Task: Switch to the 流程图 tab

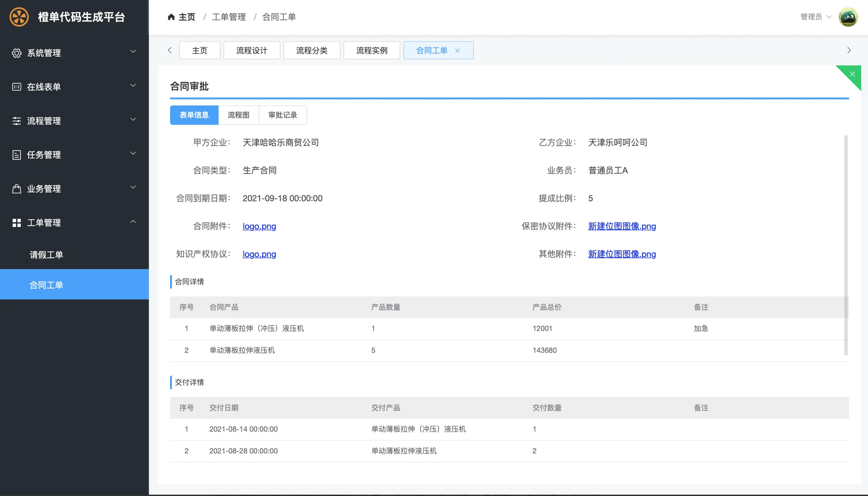Action: click(238, 115)
